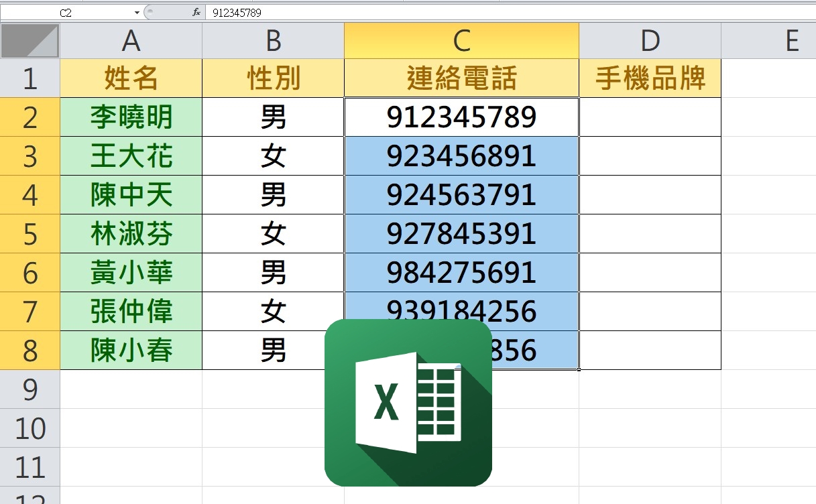Click empty 手機品牌 cell in row 8
816x504 pixels.
[650, 351]
